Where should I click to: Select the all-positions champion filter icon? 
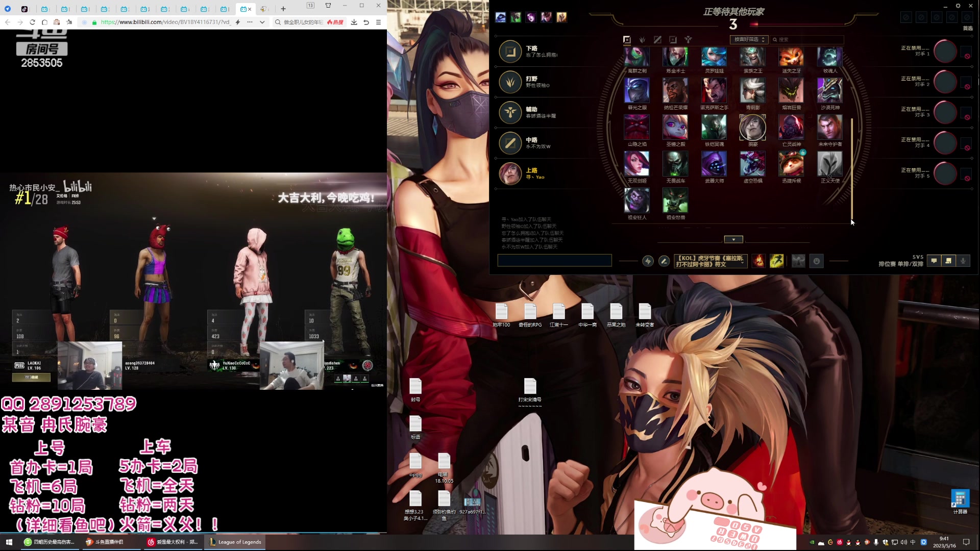point(627,39)
